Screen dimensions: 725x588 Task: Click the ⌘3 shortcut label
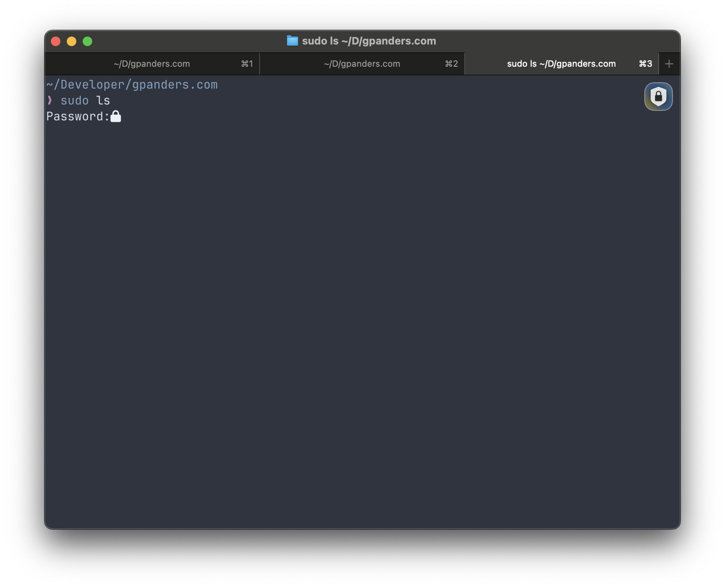tap(645, 64)
